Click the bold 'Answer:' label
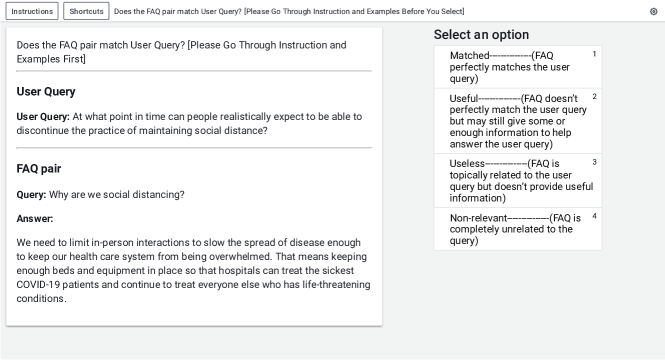Image resolution: width=665 pixels, height=362 pixels. click(x=35, y=219)
